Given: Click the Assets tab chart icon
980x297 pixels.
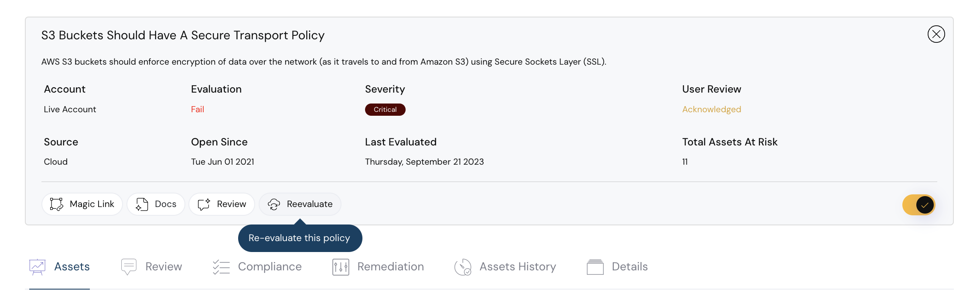Looking at the screenshot, I should [x=38, y=266].
